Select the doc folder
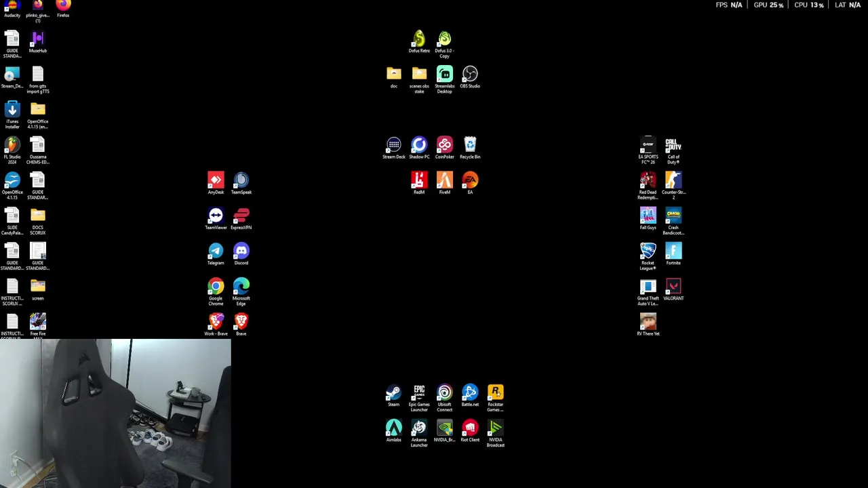Viewport: 868px width, 488px height. tap(394, 77)
